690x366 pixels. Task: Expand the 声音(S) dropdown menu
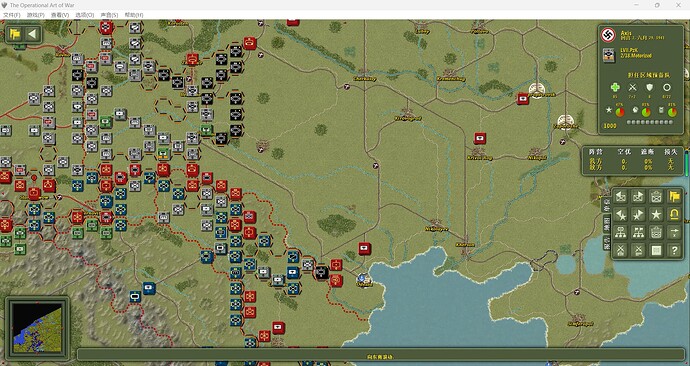click(x=109, y=15)
